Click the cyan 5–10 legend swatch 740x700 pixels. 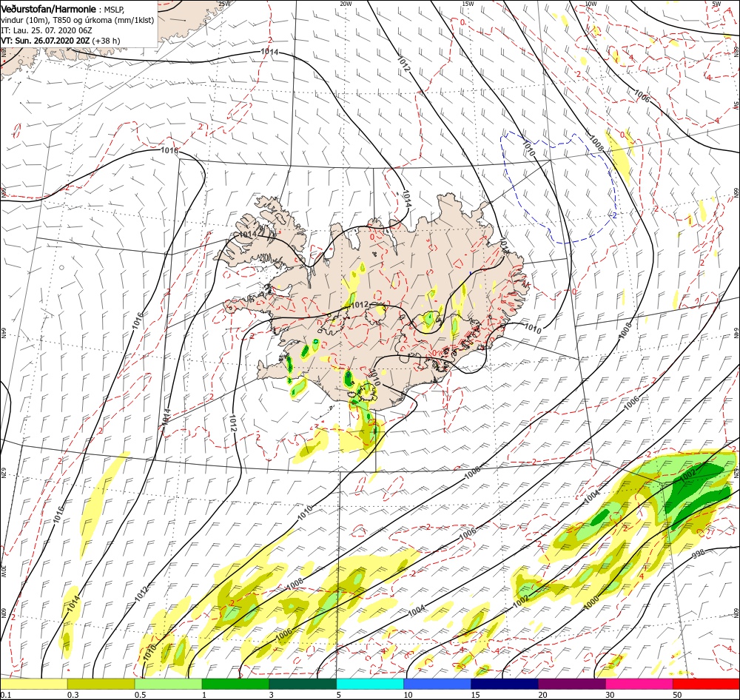pyautogui.click(x=370, y=684)
